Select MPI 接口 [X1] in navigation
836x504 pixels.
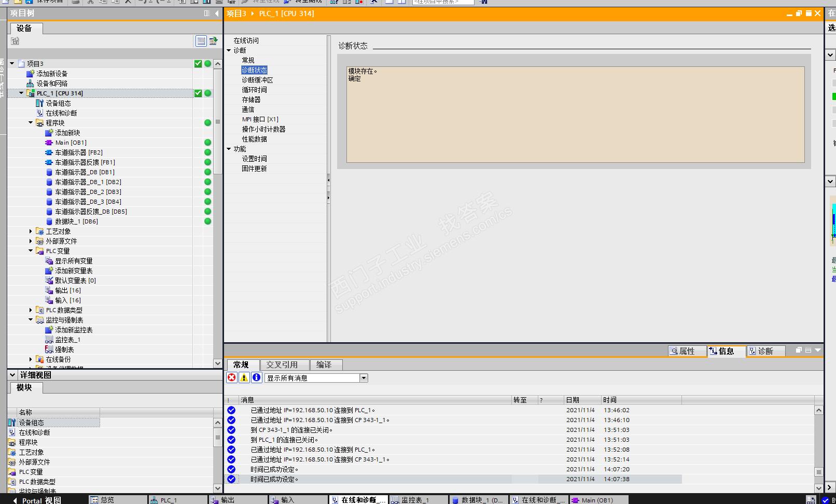pyautogui.click(x=260, y=119)
